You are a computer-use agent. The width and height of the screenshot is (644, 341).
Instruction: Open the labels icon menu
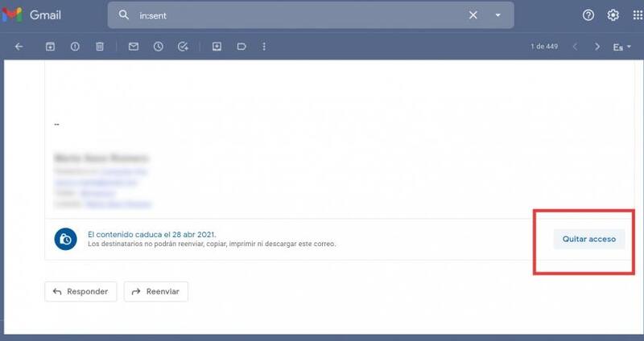(x=241, y=47)
